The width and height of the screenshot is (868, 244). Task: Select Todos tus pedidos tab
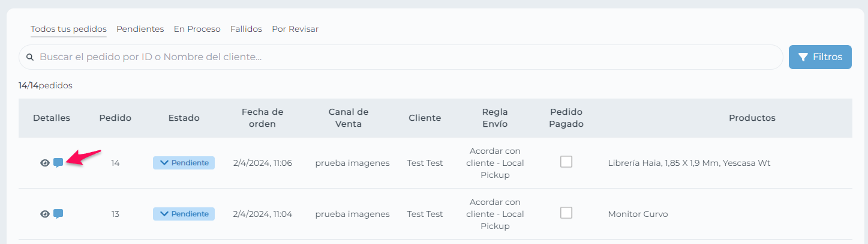(x=68, y=29)
